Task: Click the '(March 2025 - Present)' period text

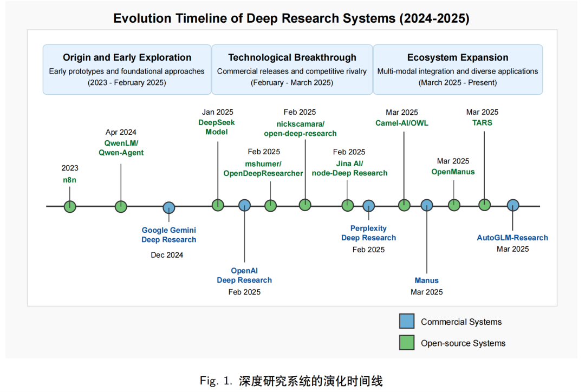Action: tap(457, 82)
